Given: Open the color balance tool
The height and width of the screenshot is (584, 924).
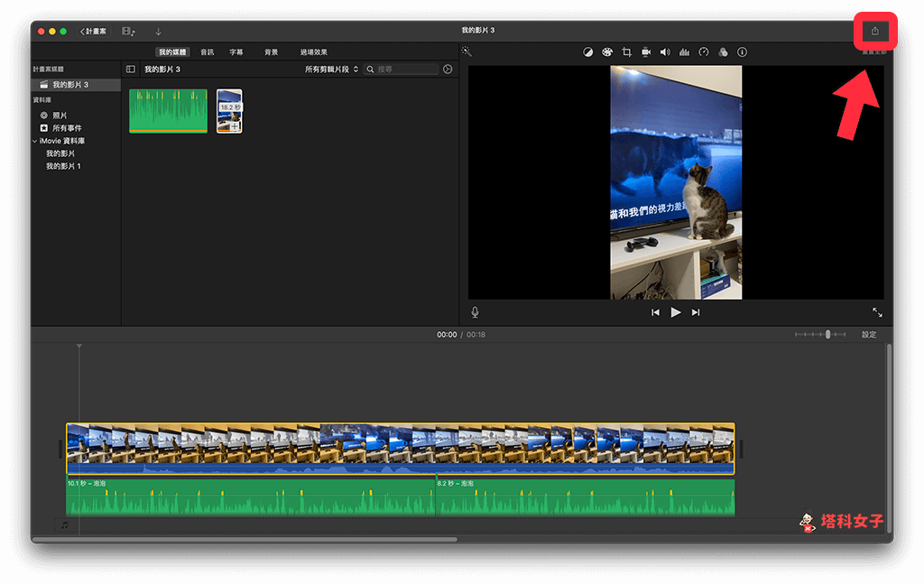Looking at the screenshot, I should (587, 51).
